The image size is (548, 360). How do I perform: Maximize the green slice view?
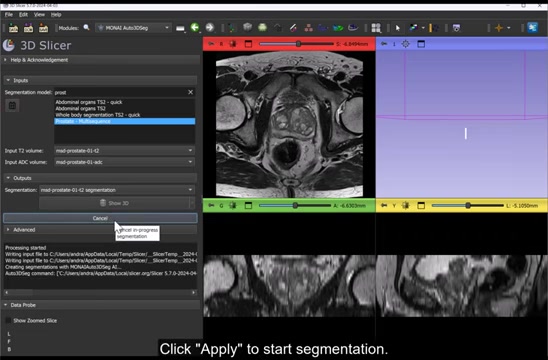[x=248, y=206]
